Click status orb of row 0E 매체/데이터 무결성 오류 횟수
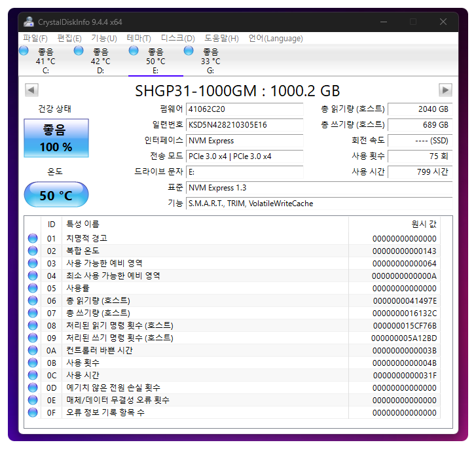Viewport: 476px width, 449px height. coord(33,400)
